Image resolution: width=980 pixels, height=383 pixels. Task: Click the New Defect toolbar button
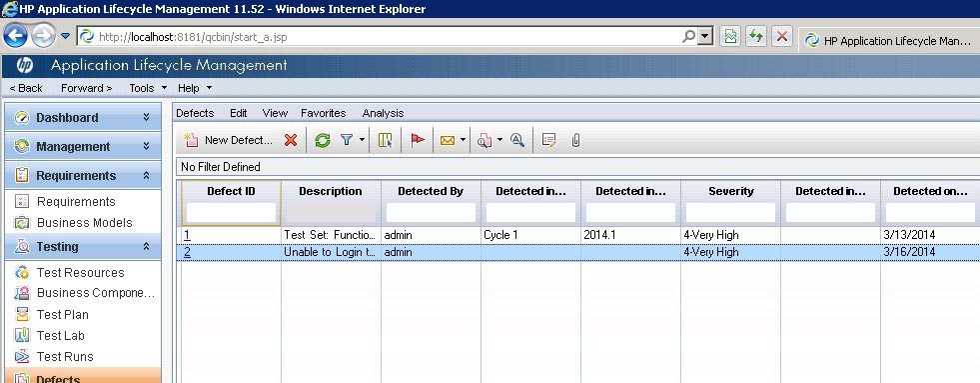[x=229, y=140]
